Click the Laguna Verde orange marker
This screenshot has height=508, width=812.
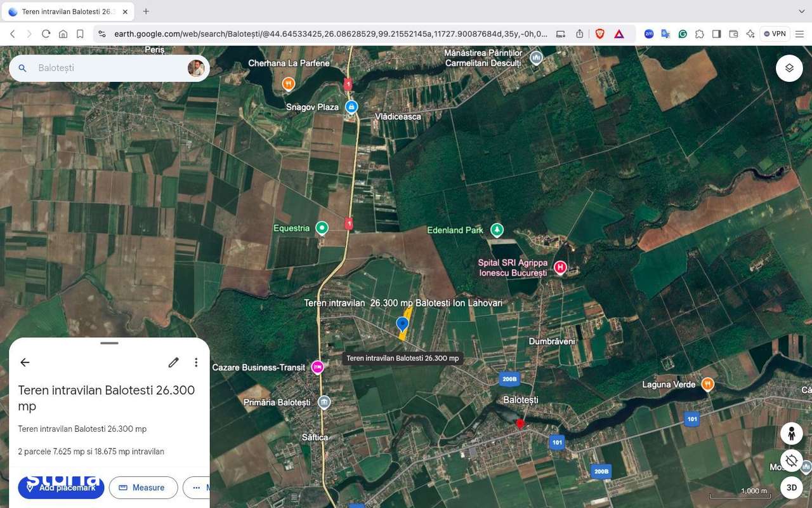coord(707,384)
